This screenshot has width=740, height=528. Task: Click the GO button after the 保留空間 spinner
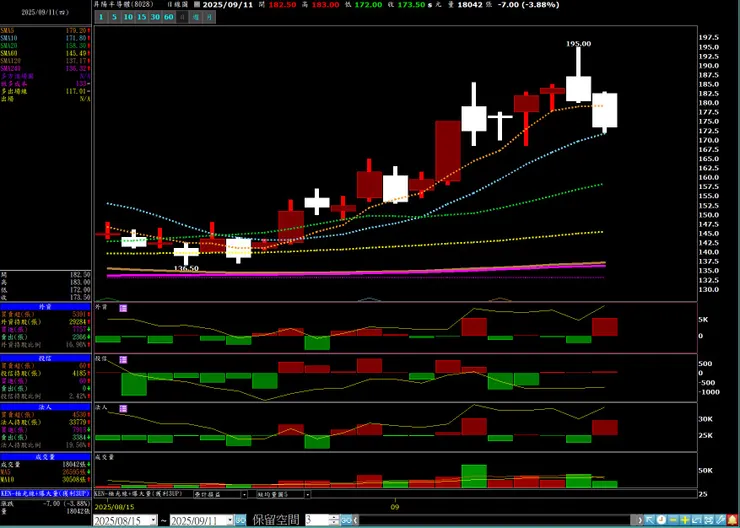point(346,520)
